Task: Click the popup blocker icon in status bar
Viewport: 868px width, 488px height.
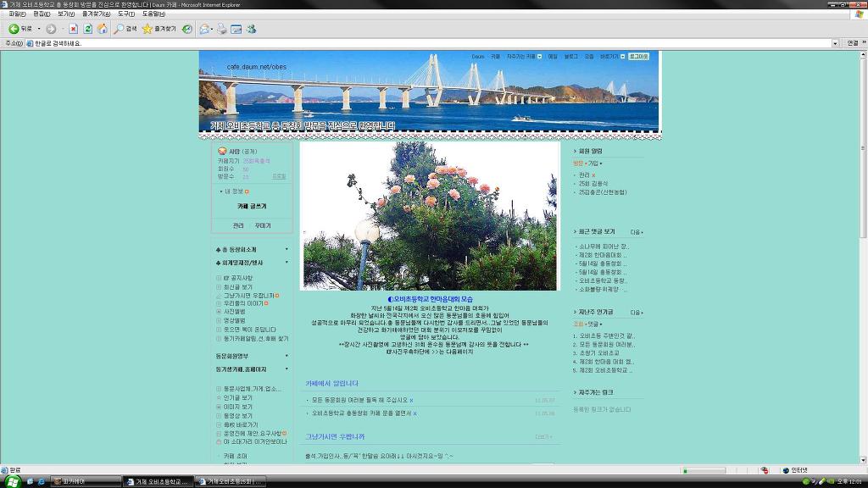Action: 765,470
